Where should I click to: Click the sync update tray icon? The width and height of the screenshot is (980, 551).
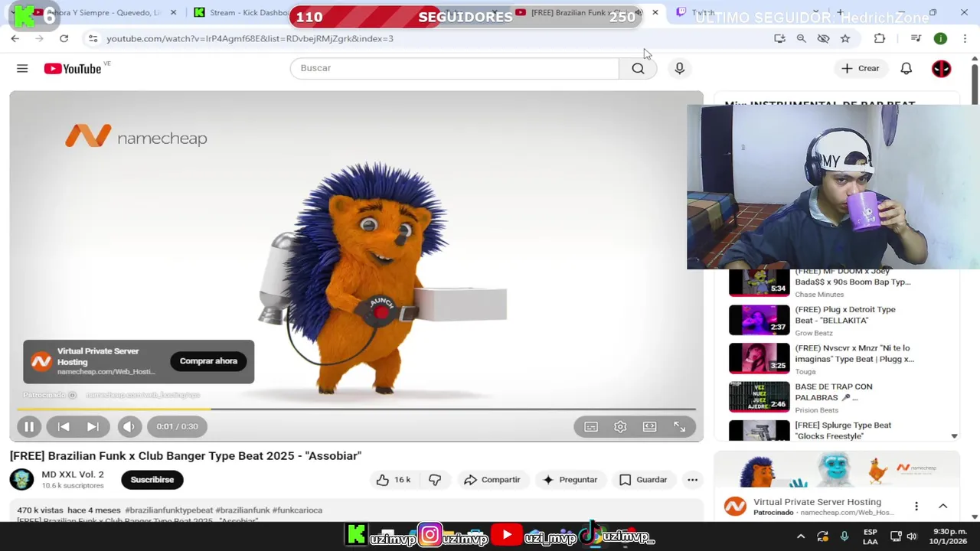pyautogui.click(x=822, y=536)
